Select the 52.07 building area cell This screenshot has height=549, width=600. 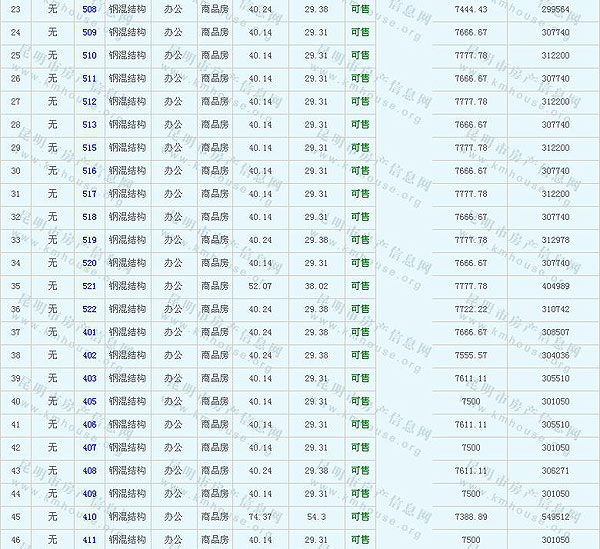tap(260, 286)
